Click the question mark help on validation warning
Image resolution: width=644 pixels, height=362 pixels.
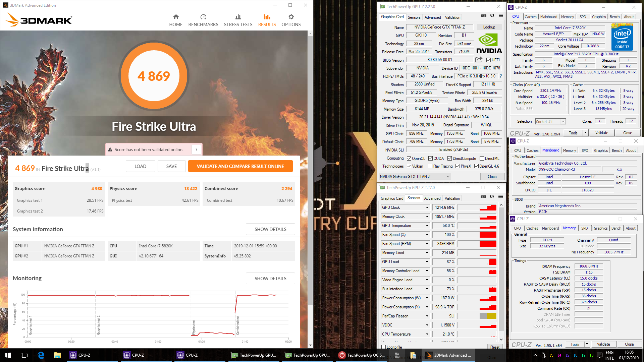tap(197, 149)
